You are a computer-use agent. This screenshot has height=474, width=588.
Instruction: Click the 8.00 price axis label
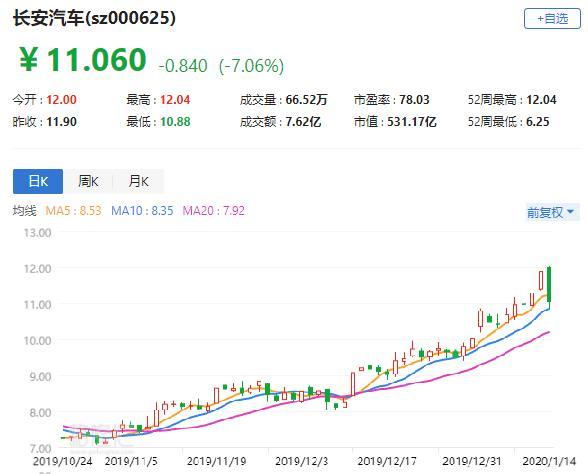(x=40, y=412)
